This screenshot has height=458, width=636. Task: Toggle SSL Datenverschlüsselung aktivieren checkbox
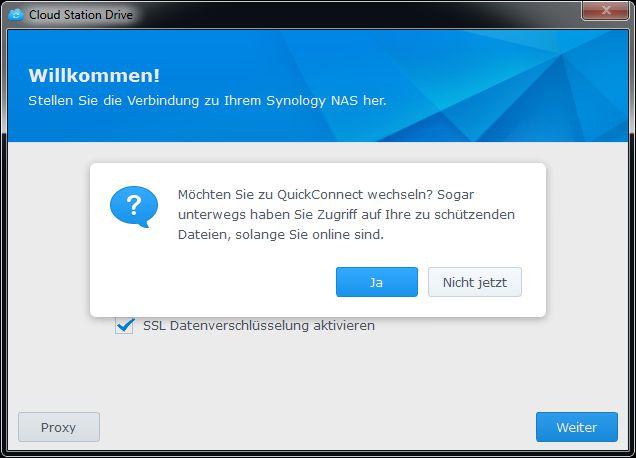click(x=124, y=325)
